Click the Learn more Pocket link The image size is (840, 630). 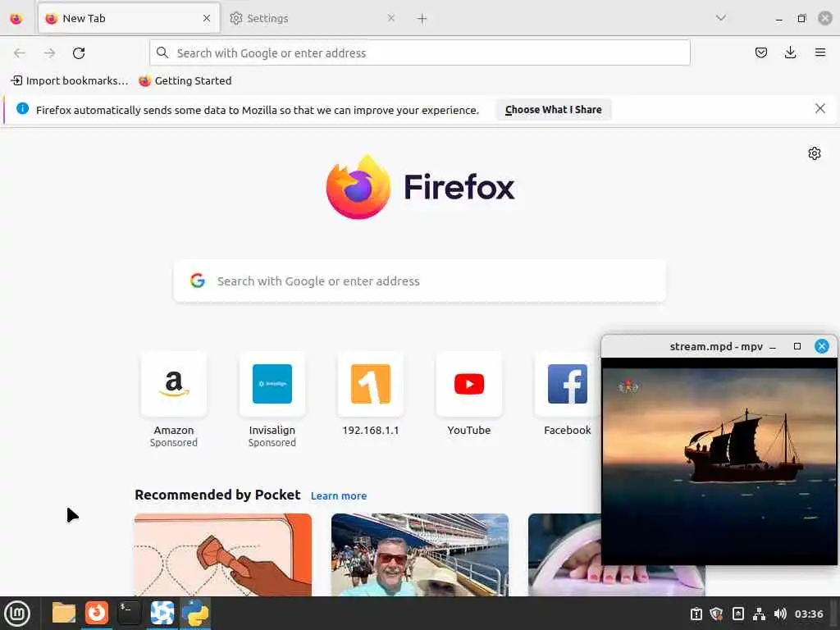click(x=339, y=496)
